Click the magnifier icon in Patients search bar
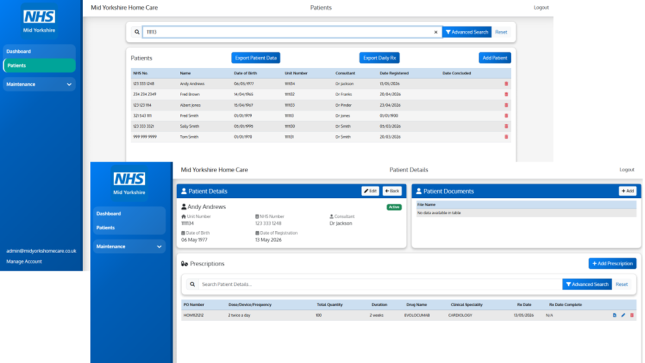Screen dimensions: 645x363 (137, 32)
